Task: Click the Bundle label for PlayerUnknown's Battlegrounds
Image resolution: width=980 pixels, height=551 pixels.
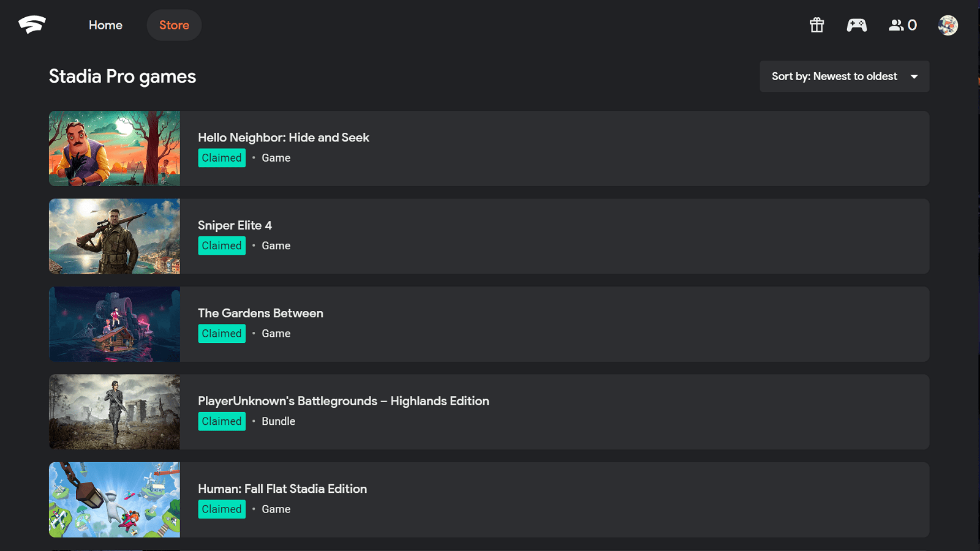Action: (279, 421)
